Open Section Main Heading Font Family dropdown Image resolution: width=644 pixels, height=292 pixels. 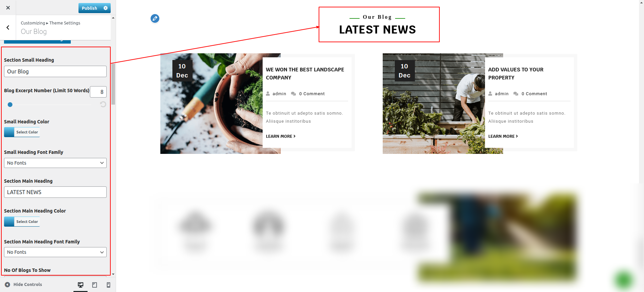tap(55, 252)
